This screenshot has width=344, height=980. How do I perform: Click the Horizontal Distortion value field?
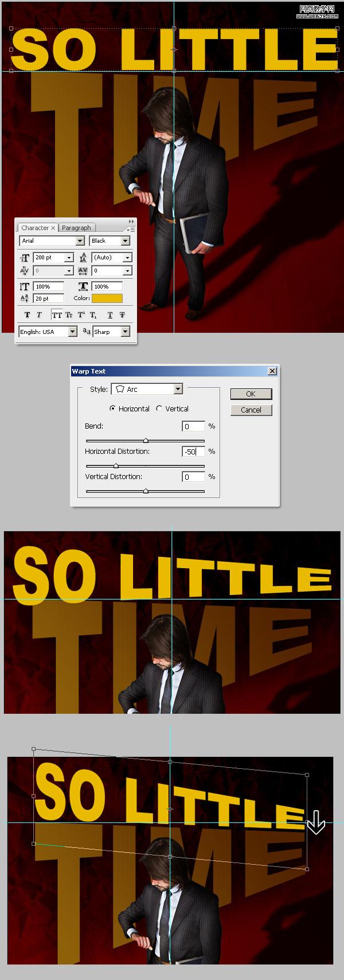coord(194,452)
